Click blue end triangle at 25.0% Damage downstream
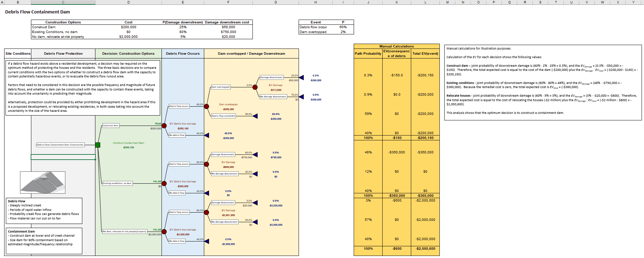Screen dimensions: 644x258 (x=301, y=78)
